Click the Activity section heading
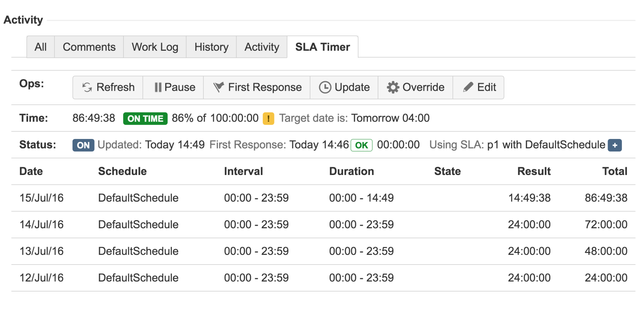Image resolution: width=644 pixels, height=315 pixels. 23,20
